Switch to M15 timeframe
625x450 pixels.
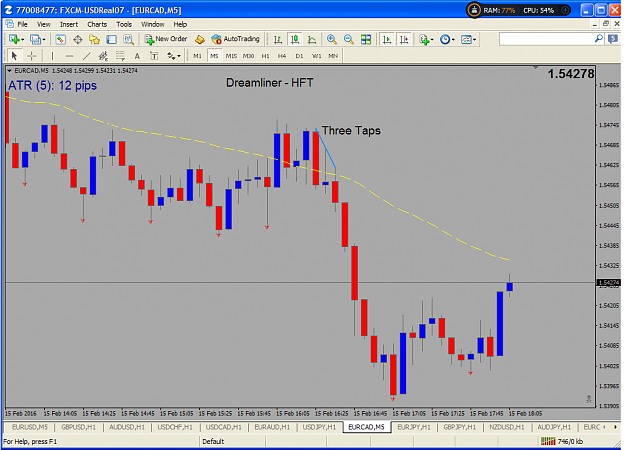click(231, 56)
